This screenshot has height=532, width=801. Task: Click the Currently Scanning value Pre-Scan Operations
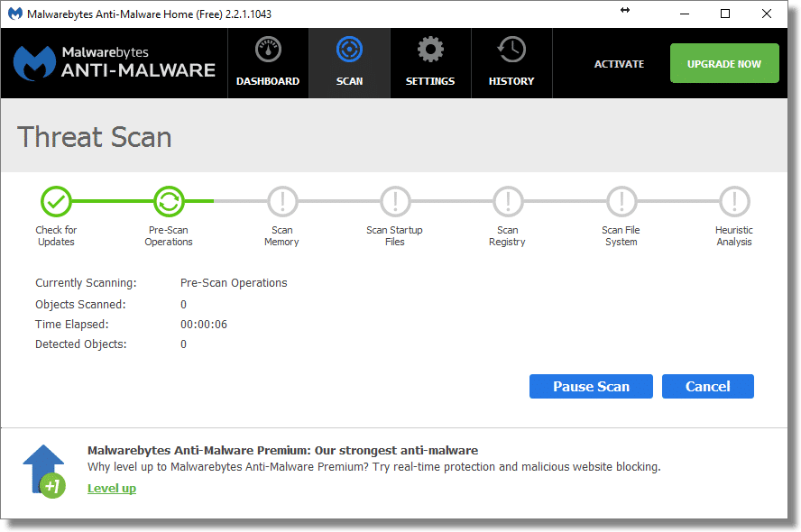234,283
